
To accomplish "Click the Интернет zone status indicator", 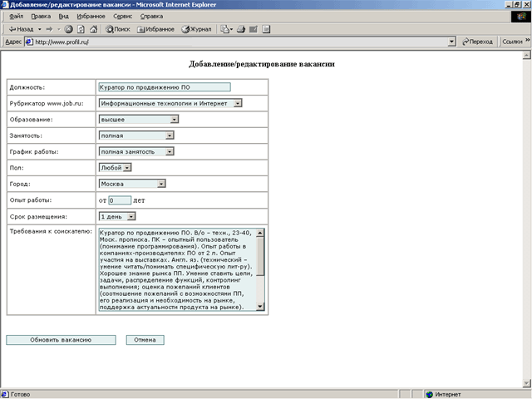I will (x=444, y=394).
